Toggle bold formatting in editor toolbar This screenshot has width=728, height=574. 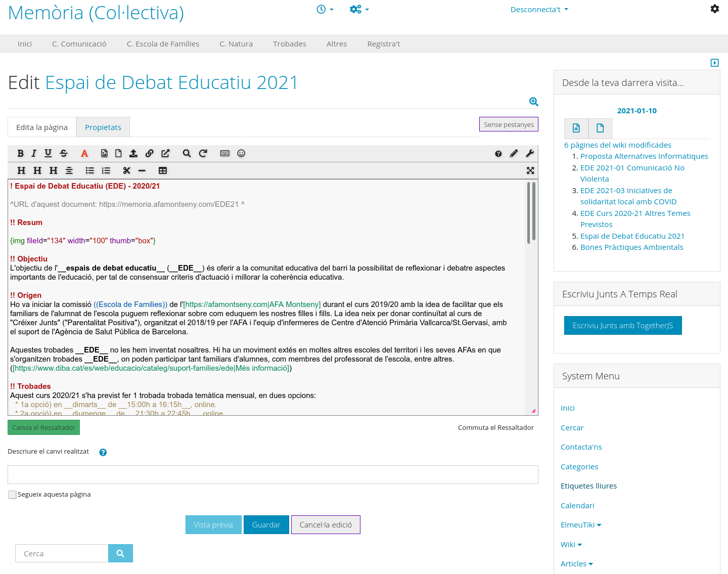(20, 153)
